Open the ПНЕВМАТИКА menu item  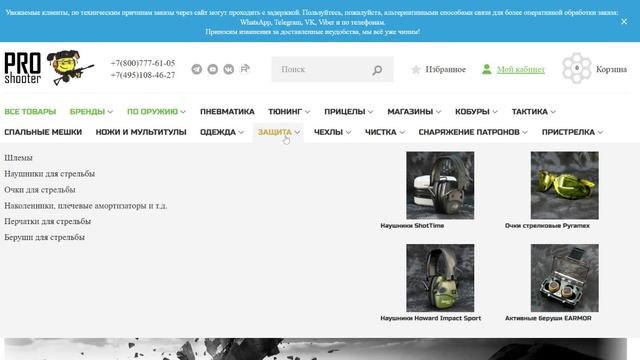[227, 111]
